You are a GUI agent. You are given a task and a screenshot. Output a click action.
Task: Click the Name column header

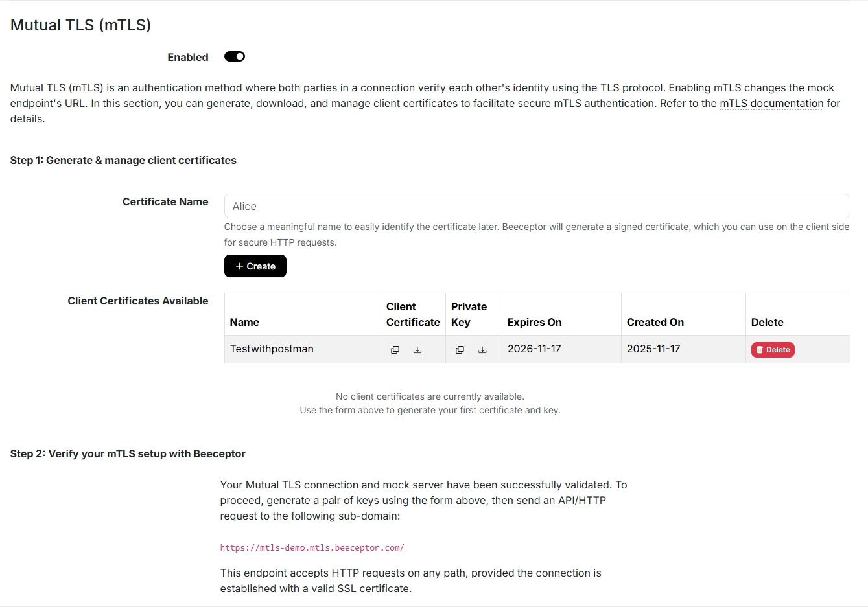click(x=244, y=322)
